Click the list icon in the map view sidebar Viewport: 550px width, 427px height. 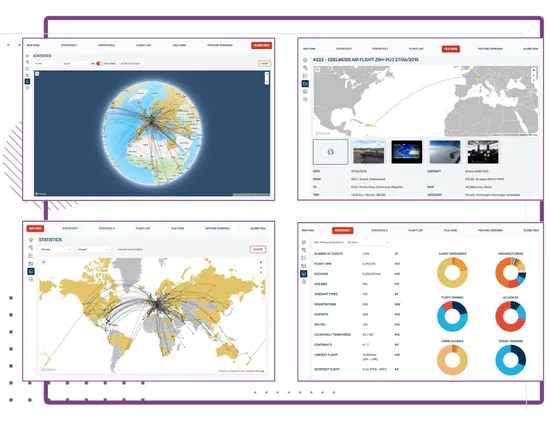pyautogui.click(x=31, y=255)
